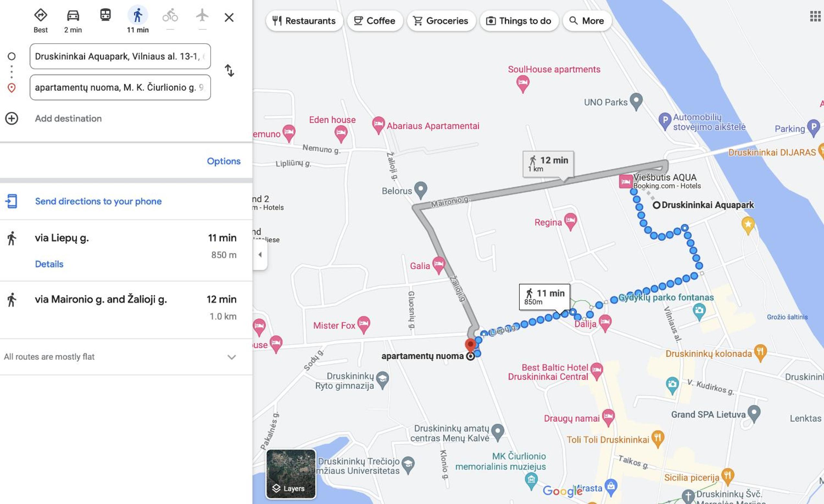Open route Options
The width and height of the screenshot is (824, 504).
coord(224,161)
